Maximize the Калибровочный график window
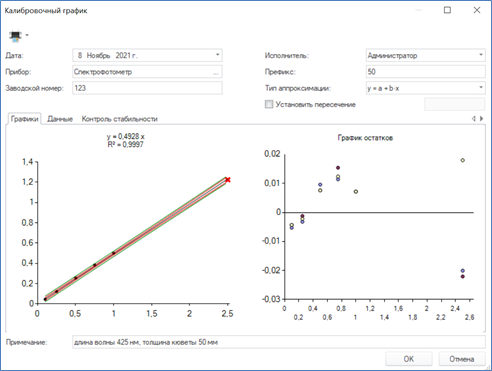The width and height of the screenshot is (492, 371). (x=447, y=10)
